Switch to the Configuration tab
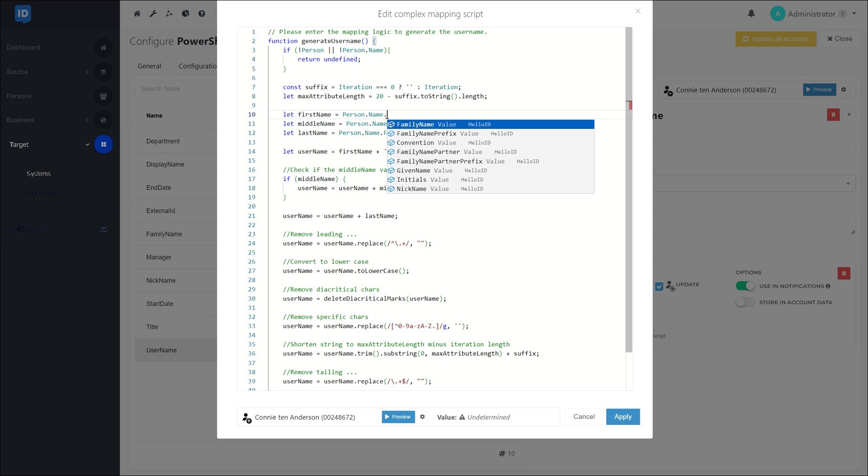 (198, 66)
